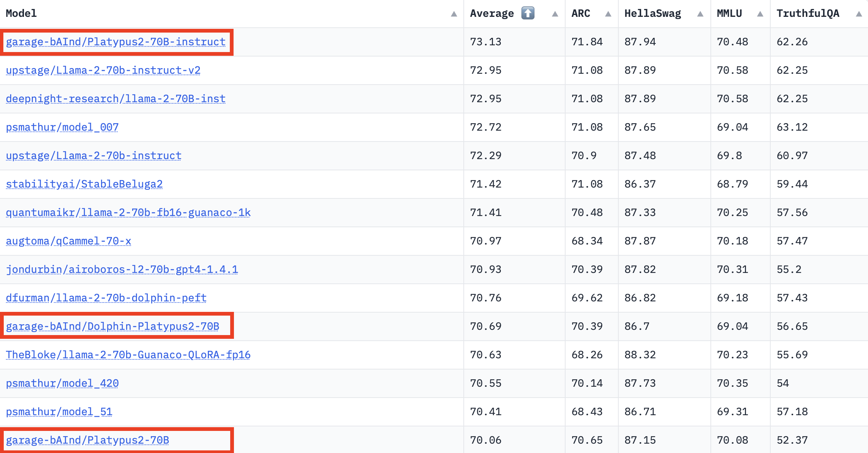This screenshot has height=453, width=868.
Task: Select the 73.13 average score cell
Action: [x=514, y=42]
